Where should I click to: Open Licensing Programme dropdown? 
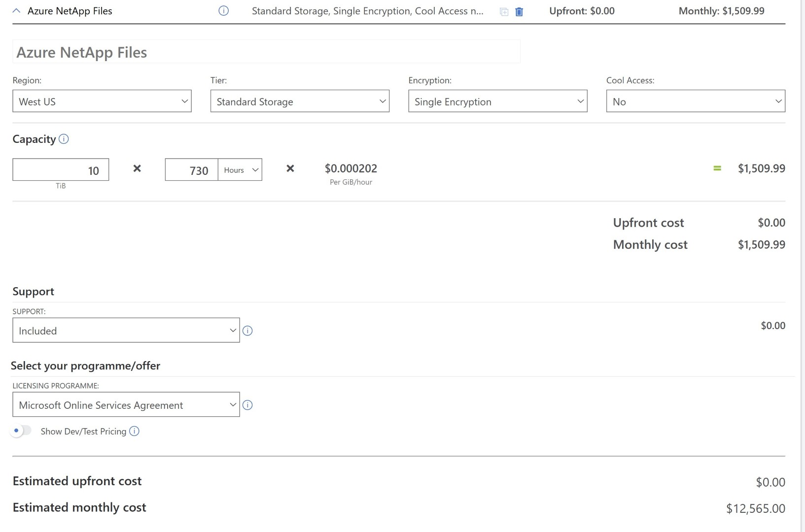pos(126,404)
